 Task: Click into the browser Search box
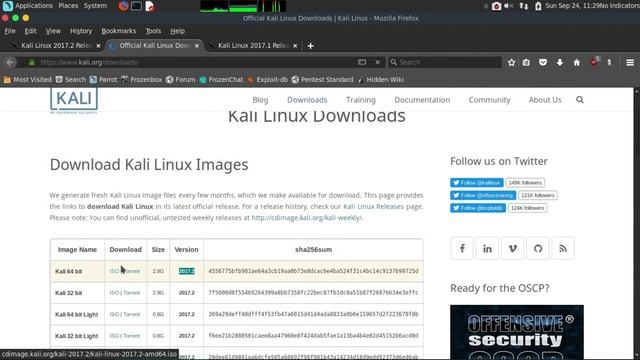click(x=445, y=62)
